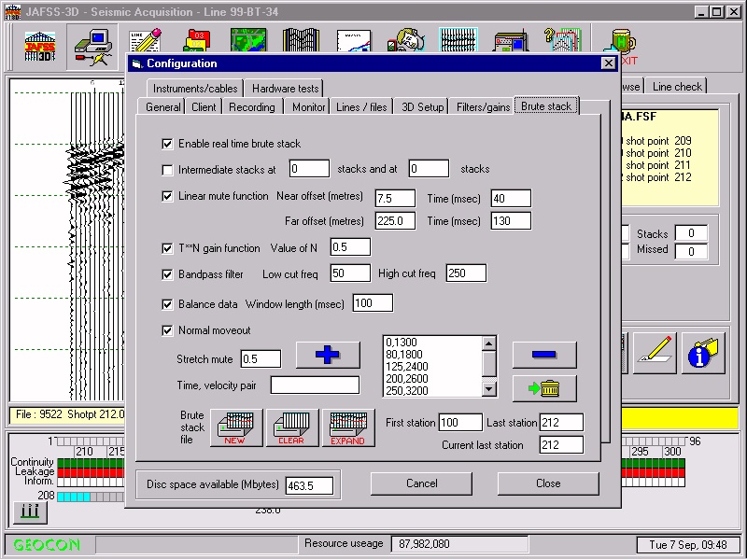Click the Near offset (metres) field
This screenshot has width=747, height=560.
(x=395, y=199)
